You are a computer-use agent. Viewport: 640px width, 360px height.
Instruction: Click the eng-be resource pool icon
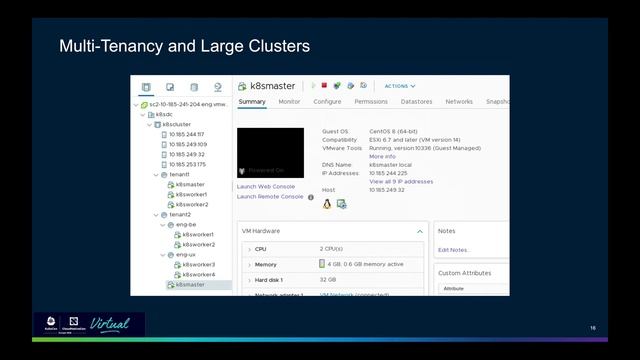coord(171,225)
